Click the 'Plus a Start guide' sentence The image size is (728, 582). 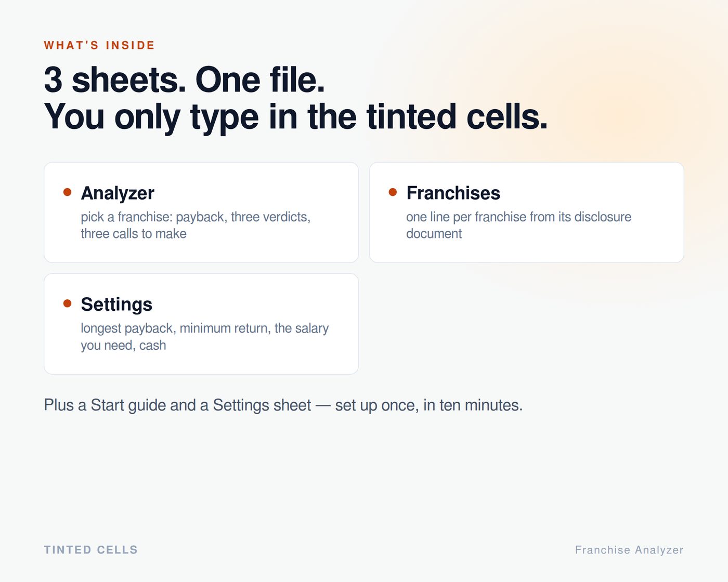[x=283, y=405]
